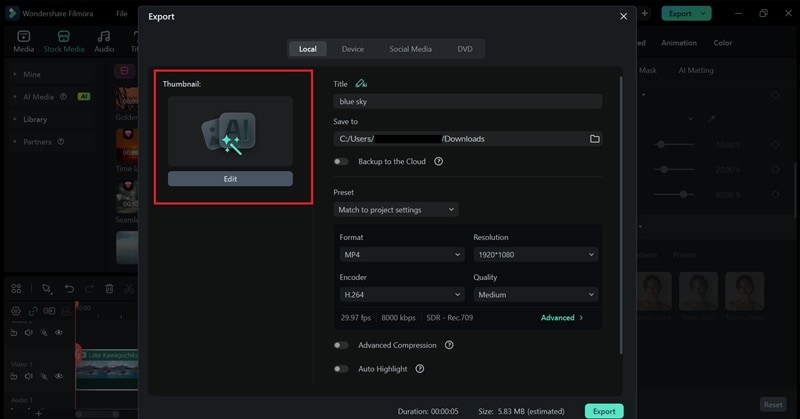Select AI Matting in properties panel
The height and width of the screenshot is (419, 800).
coord(696,70)
